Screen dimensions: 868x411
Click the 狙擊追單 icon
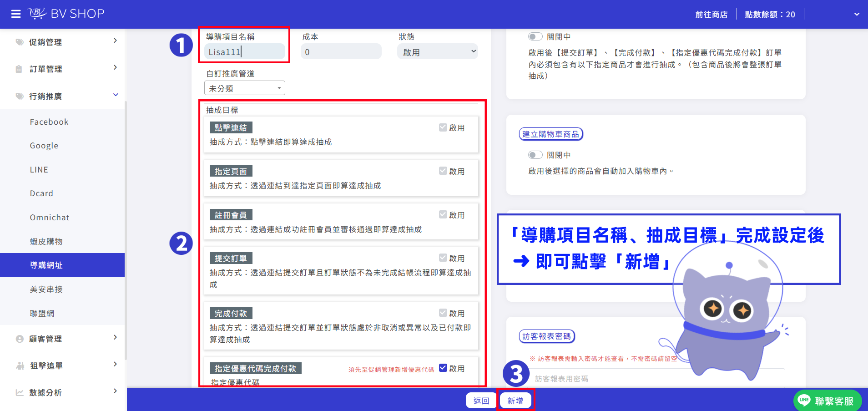tap(20, 365)
